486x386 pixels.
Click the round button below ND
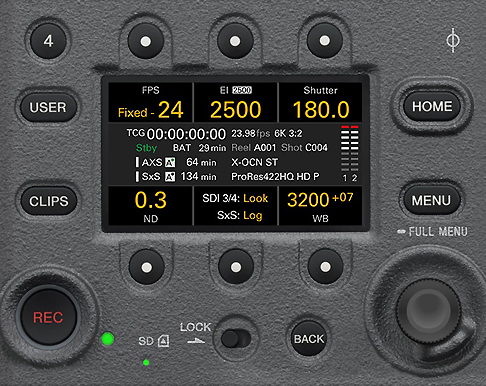[x=147, y=267]
